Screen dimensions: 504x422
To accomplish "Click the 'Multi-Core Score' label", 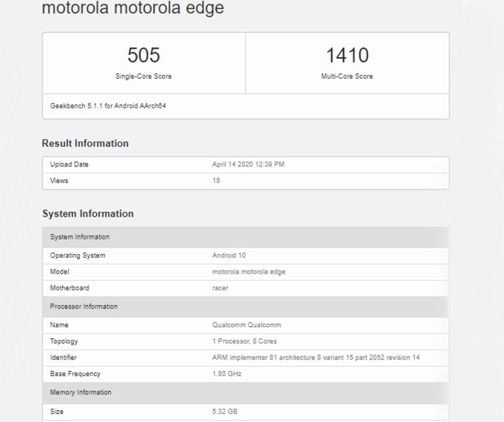I will pos(347,77).
